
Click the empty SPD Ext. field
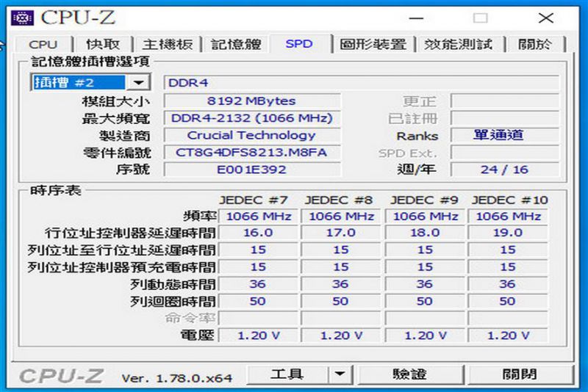click(x=505, y=153)
